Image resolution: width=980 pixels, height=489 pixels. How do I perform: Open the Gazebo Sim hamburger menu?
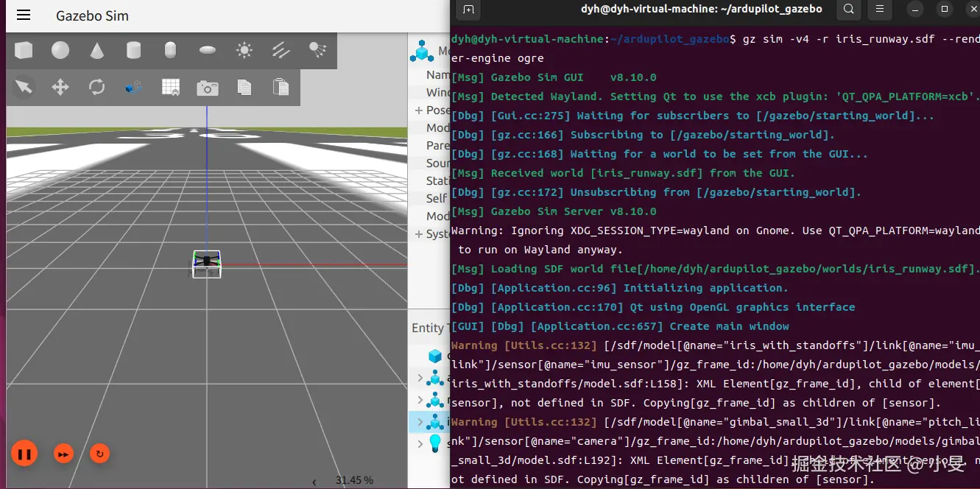point(24,15)
